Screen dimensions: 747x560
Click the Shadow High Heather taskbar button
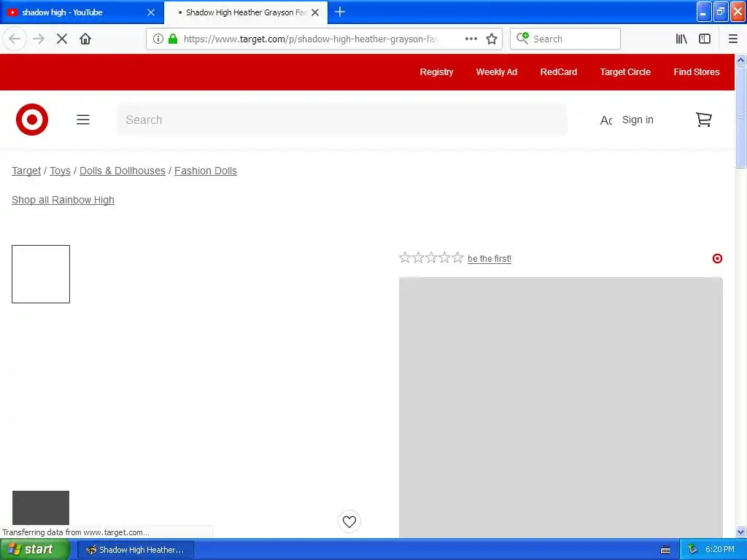coord(135,550)
